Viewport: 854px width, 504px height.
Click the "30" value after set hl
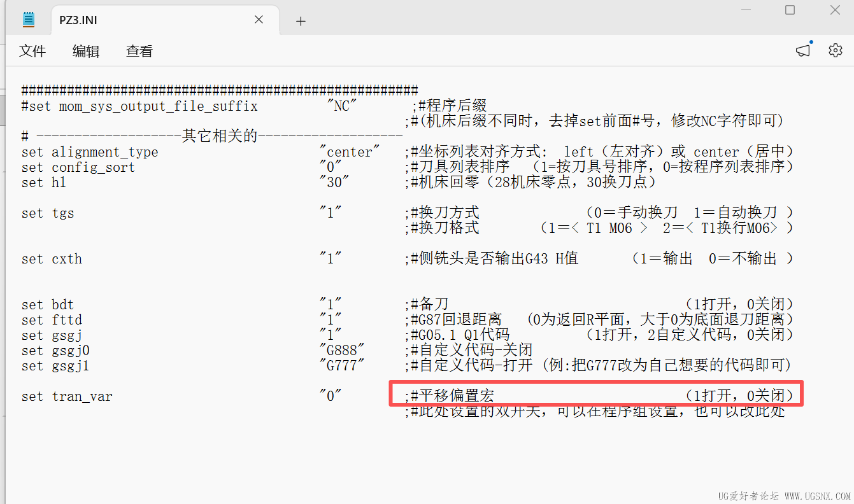pos(334,183)
